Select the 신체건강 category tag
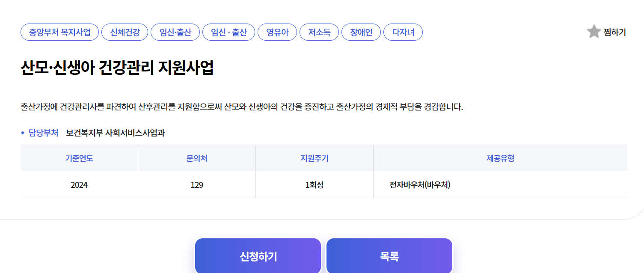Image resolution: width=644 pixels, height=273 pixels. tap(125, 32)
